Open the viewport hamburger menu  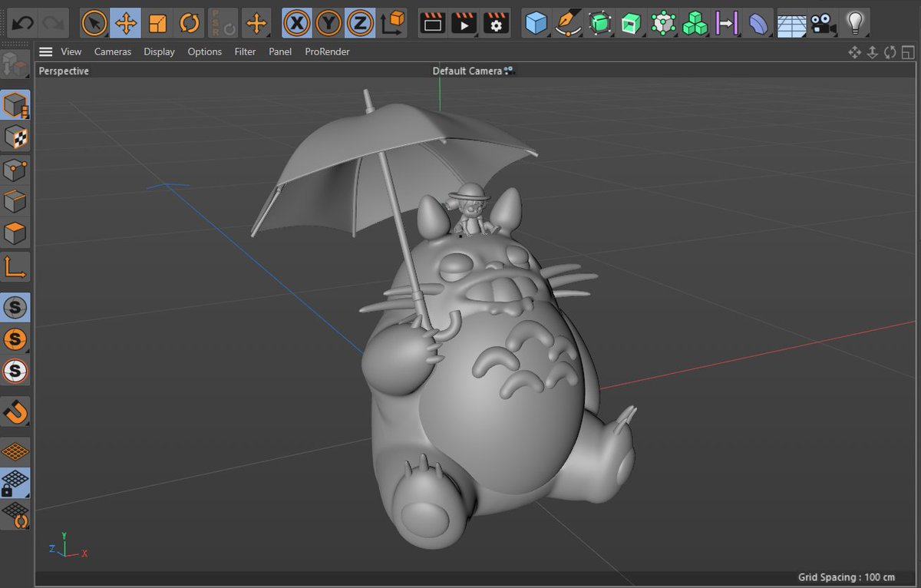click(46, 51)
